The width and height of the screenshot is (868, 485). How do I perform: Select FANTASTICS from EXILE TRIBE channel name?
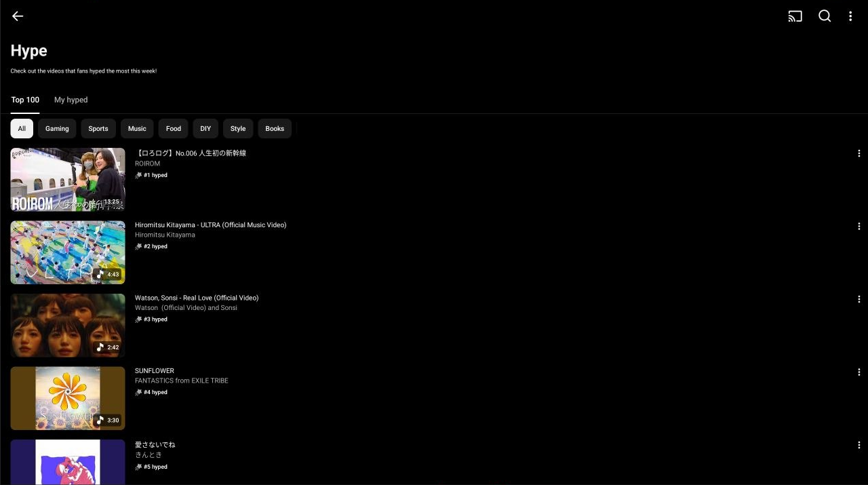click(182, 381)
